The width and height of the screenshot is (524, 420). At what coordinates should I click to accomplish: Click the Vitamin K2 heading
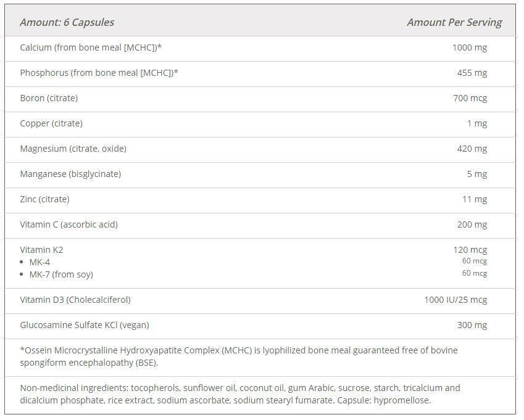[41, 250]
